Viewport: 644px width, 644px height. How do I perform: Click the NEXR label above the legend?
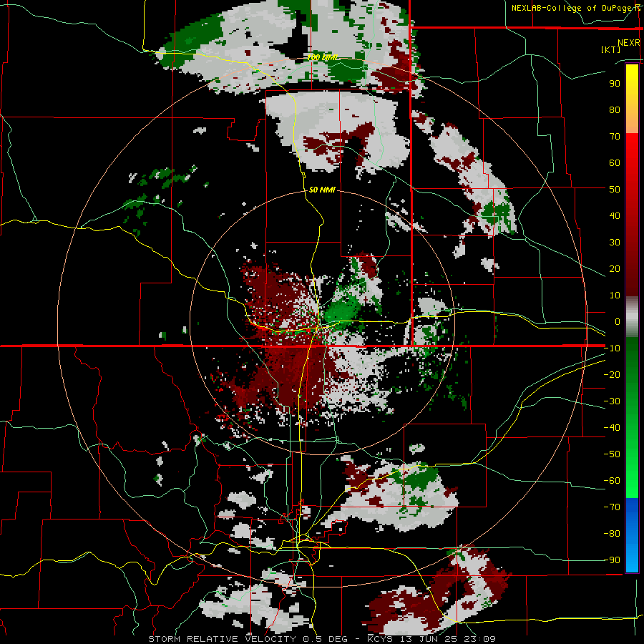629,43
